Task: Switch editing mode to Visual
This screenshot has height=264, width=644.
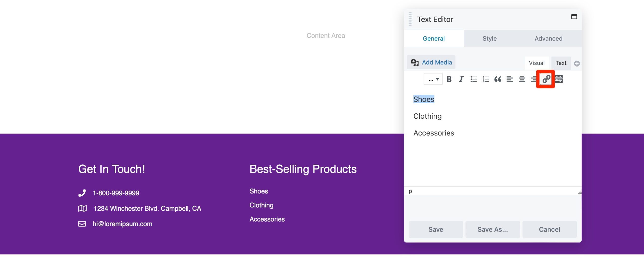Action: 537,63
